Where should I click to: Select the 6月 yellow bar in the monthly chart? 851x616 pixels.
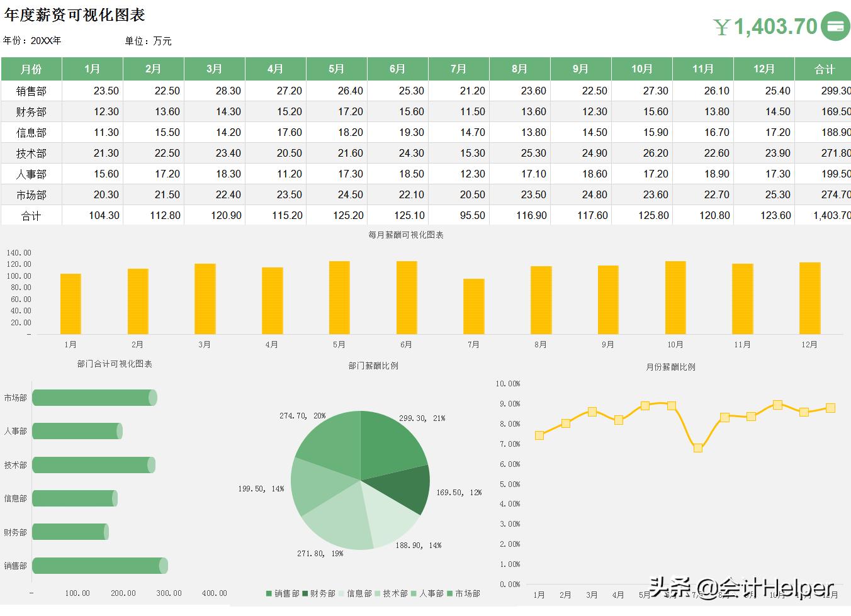pyautogui.click(x=405, y=296)
